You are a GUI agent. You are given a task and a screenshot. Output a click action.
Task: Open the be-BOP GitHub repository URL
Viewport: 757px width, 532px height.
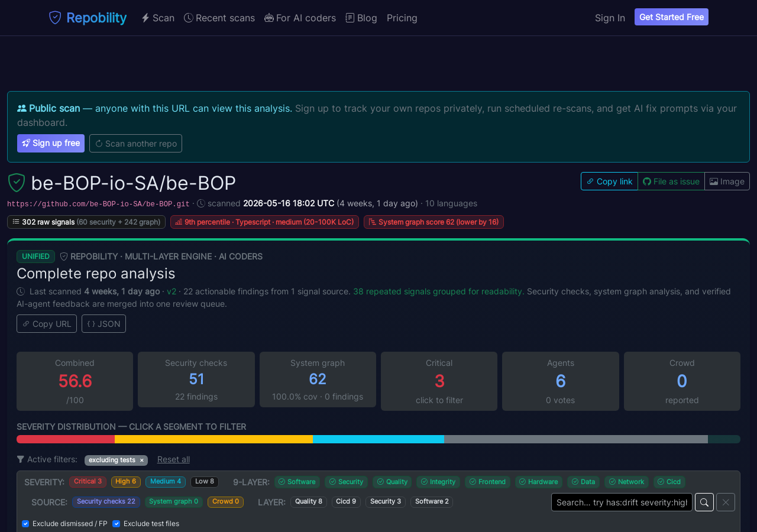tap(98, 204)
